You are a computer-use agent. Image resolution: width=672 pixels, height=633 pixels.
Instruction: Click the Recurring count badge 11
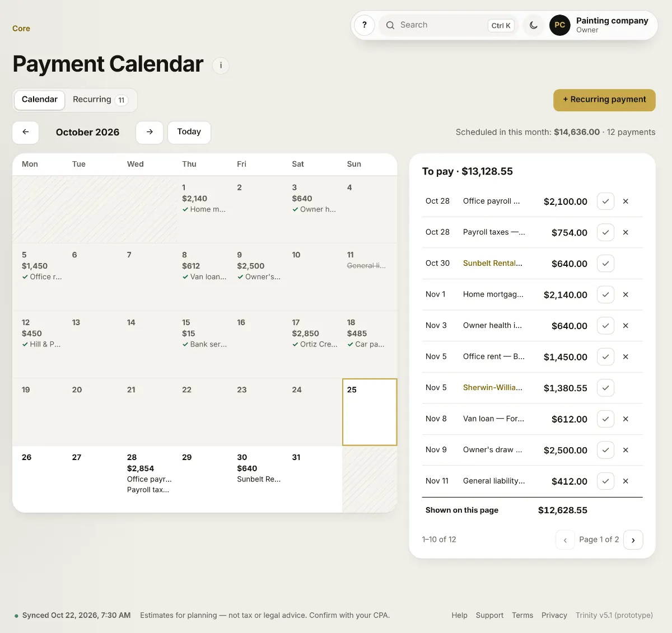(122, 100)
